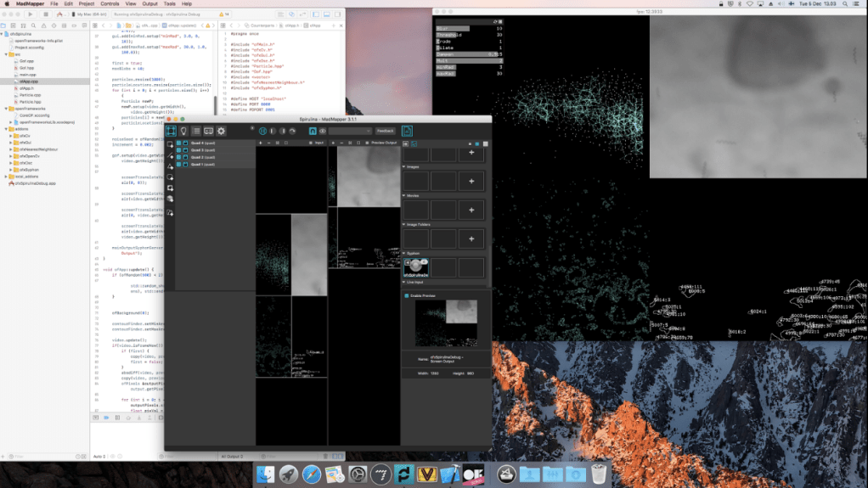
Task: Add a new image with plus tile
Action: tap(471, 182)
